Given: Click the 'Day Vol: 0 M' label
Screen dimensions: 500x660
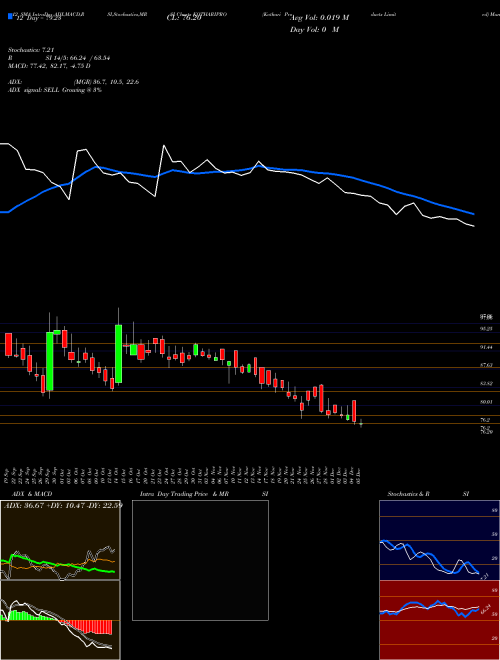Looking at the screenshot, I should click(x=314, y=29).
